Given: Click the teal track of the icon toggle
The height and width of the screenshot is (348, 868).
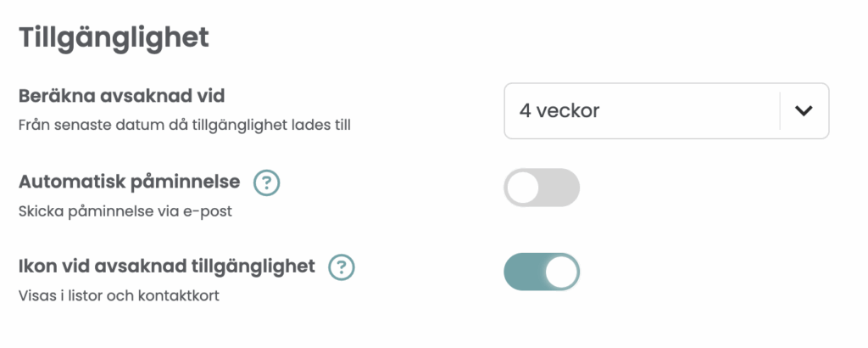Looking at the screenshot, I should pos(522,272).
